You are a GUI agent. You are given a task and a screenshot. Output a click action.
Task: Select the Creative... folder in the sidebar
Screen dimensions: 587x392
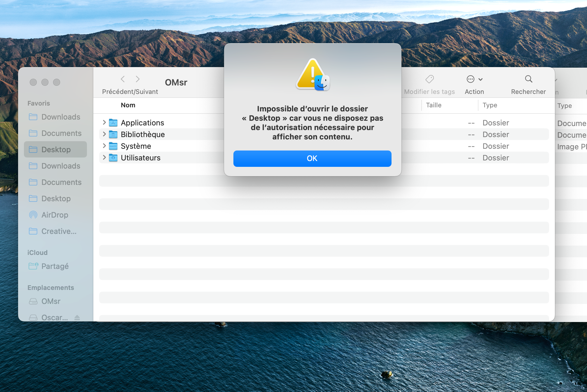59,231
